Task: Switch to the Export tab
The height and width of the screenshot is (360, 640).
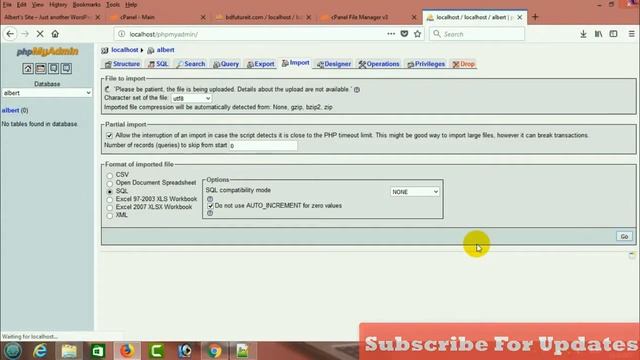Action: pyautogui.click(x=261, y=64)
